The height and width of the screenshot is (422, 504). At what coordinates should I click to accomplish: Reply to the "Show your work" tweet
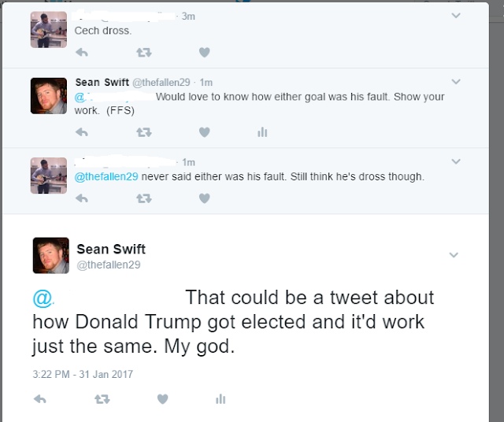pos(81,132)
